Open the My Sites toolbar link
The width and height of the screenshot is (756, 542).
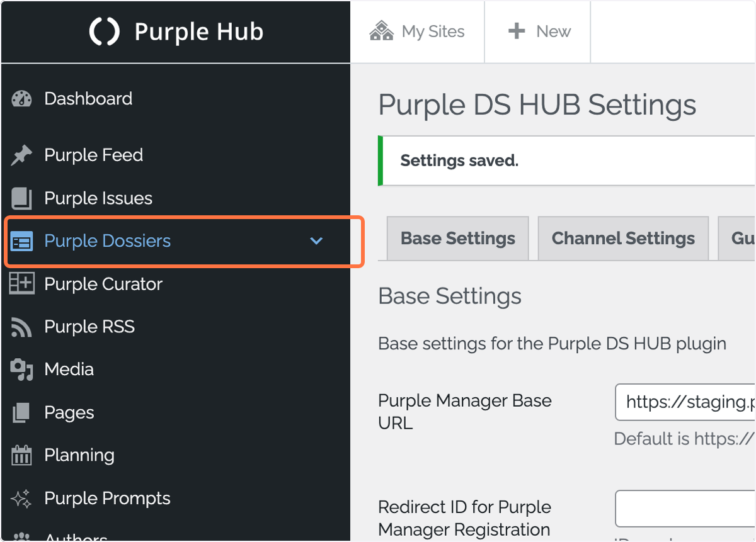click(417, 31)
